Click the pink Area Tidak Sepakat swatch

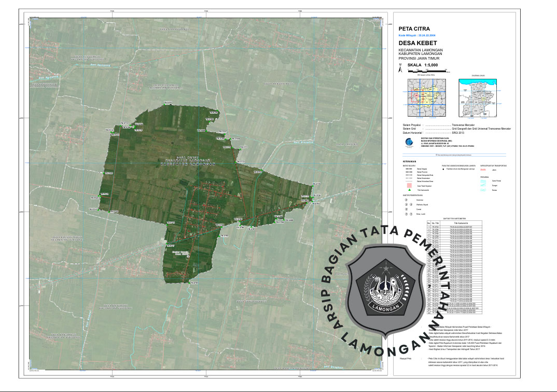409,185
